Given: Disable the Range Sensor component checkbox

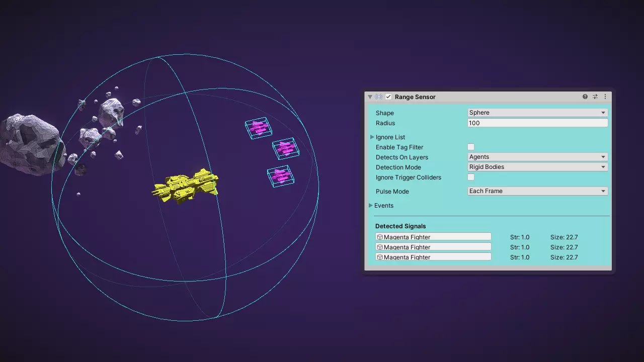Looking at the screenshot, I should pyautogui.click(x=388, y=97).
